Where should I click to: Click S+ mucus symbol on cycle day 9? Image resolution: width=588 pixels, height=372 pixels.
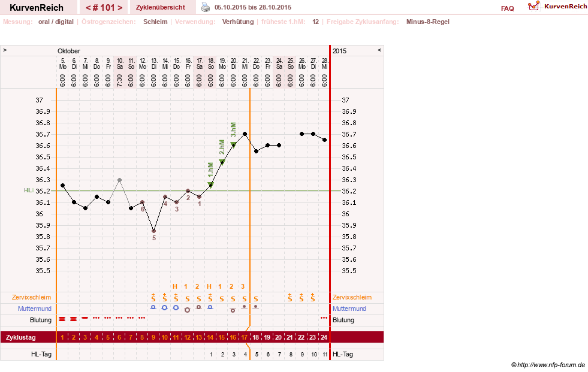coord(153,298)
